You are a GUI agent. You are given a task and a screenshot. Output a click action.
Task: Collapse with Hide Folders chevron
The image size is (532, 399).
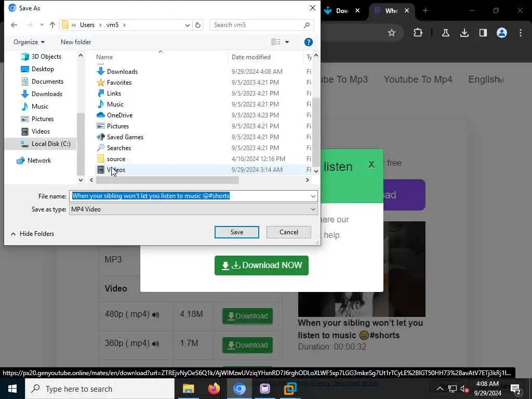point(13,234)
